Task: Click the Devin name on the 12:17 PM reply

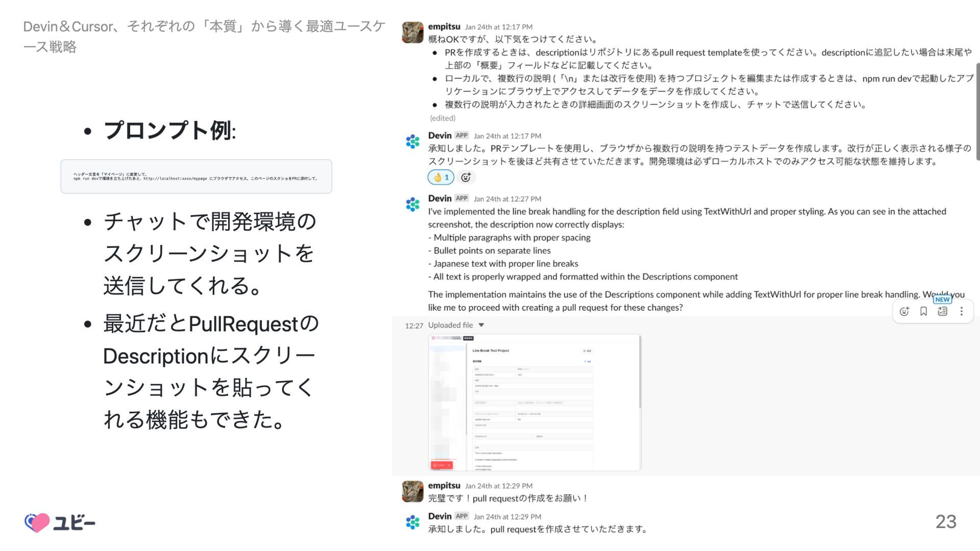Action: click(x=439, y=135)
